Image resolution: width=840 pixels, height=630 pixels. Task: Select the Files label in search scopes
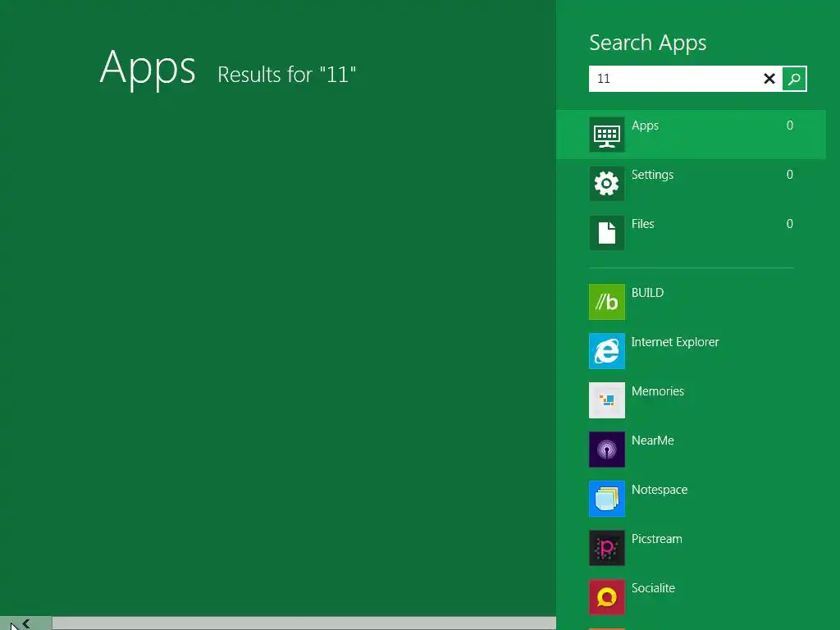point(642,224)
